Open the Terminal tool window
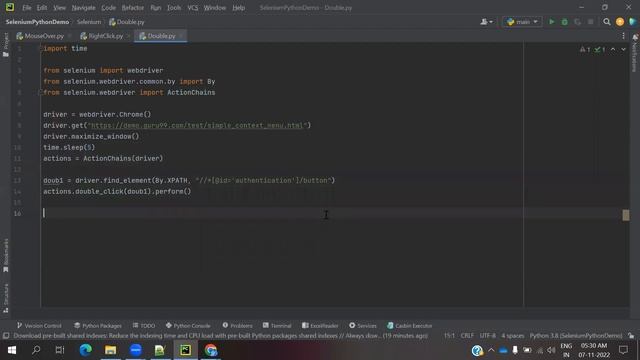The height and width of the screenshot is (360, 640). (x=277, y=325)
